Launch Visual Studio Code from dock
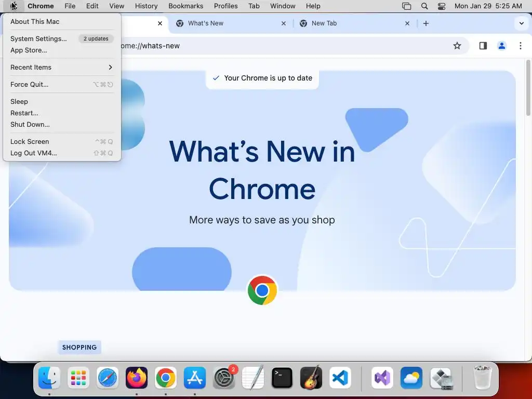 point(340,378)
